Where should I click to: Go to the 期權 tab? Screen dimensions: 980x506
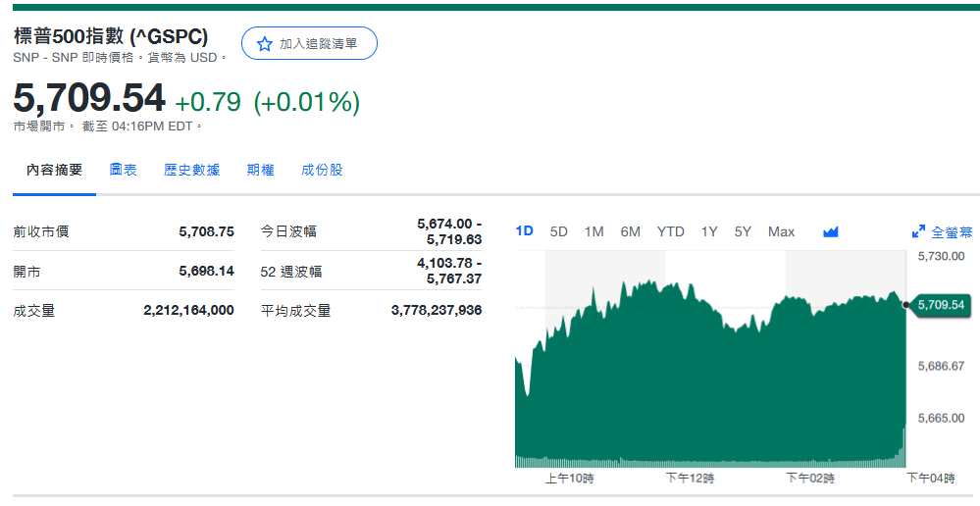[261, 170]
